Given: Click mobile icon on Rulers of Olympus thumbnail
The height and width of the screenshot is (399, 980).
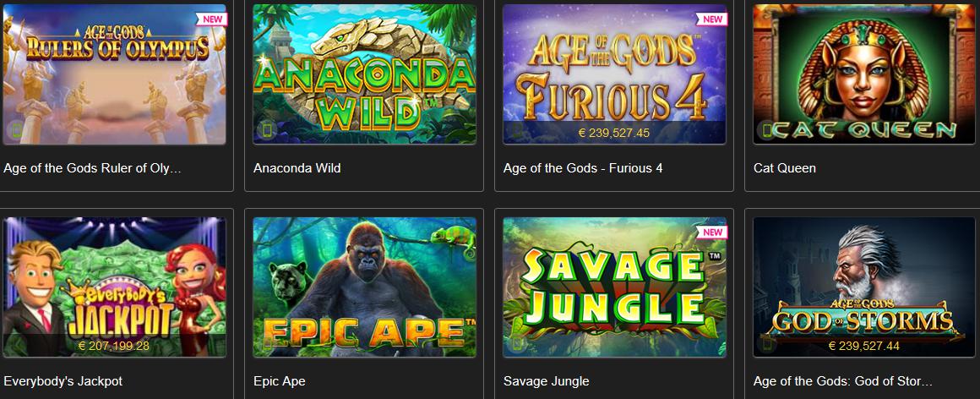Looking at the screenshot, I should 16,131.
